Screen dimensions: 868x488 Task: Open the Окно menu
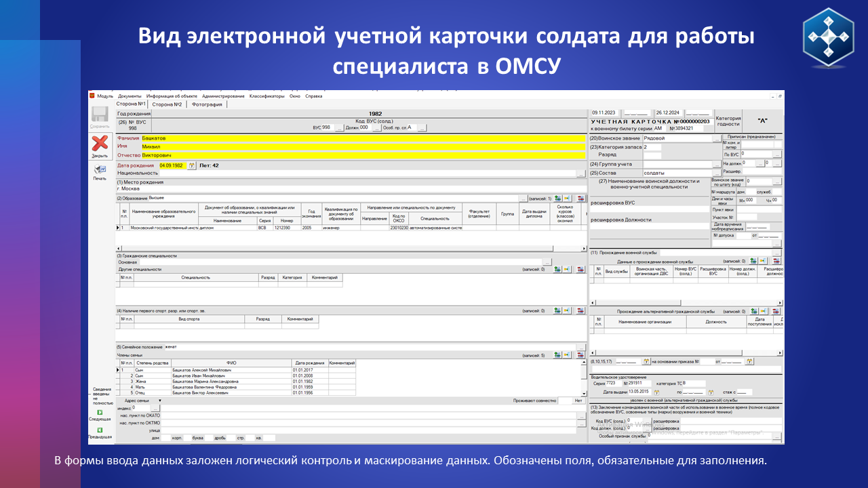click(x=295, y=96)
